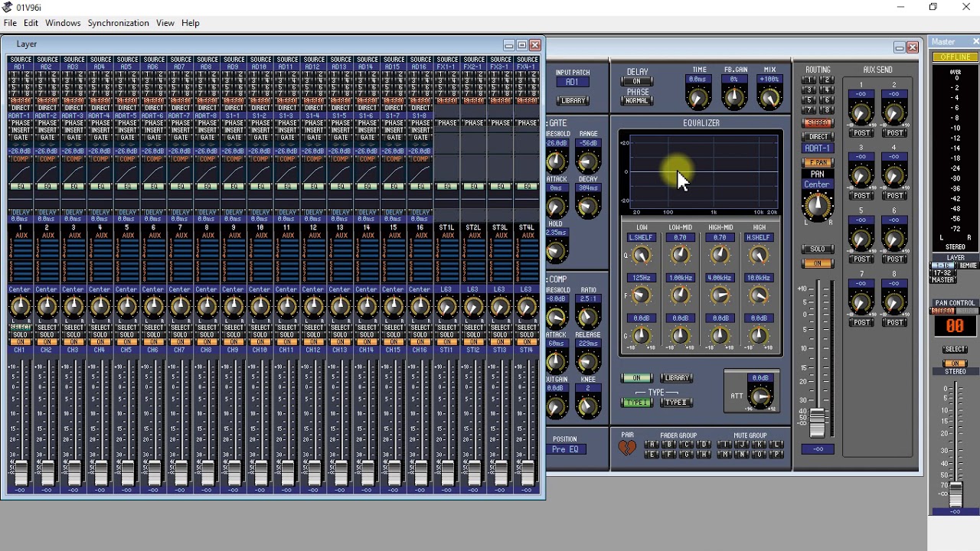The width and height of the screenshot is (980, 551).
Task: Click the HIGH band frequency knob
Action: 759,295
